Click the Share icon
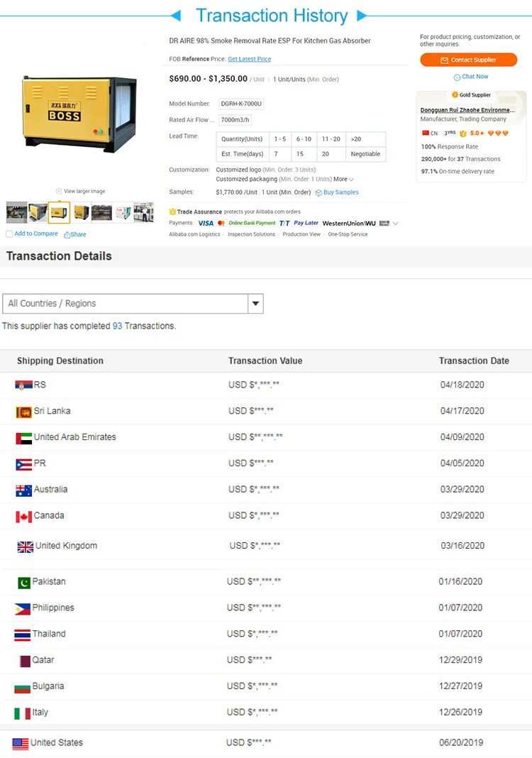Image resolution: width=532 pixels, height=758 pixels. pyautogui.click(x=67, y=234)
